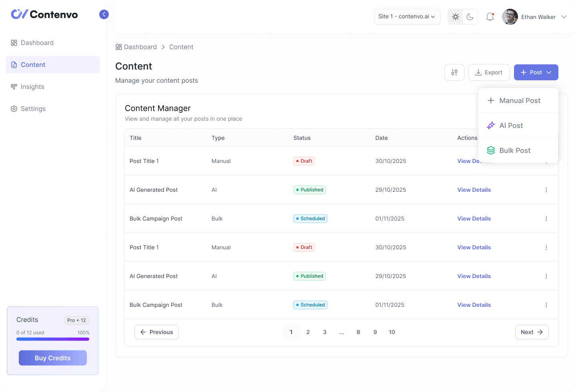Viewport: 576px width, 392px height.
Task: Select the AI Post sparkle icon
Action: point(491,125)
